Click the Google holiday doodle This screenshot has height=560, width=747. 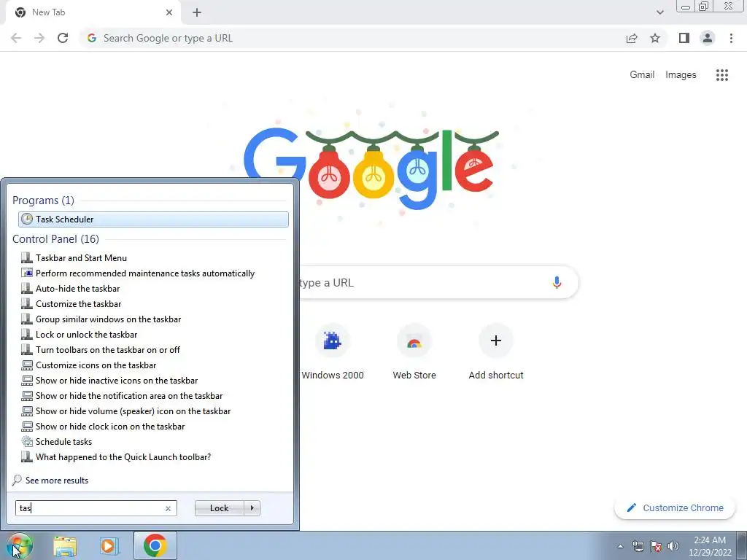(x=371, y=167)
